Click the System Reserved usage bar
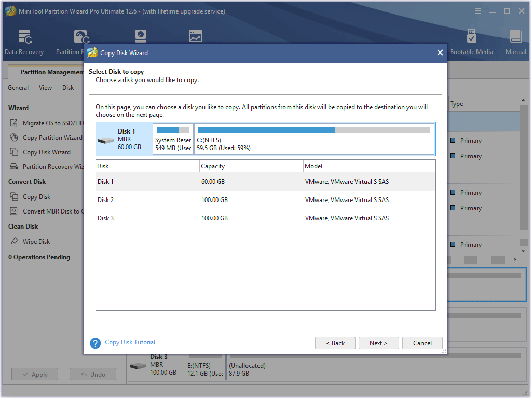This screenshot has height=399, width=532. click(x=173, y=130)
